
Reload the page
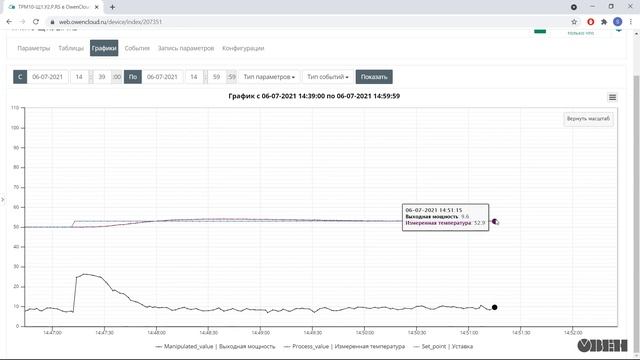(36, 22)
